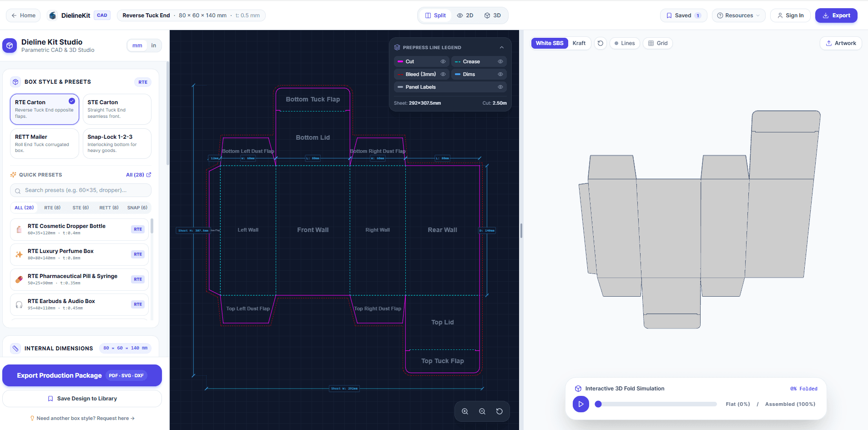This screenshot has width=868, height=430.
Task: Select the Kraft material swatch
Action: point(579,43)
